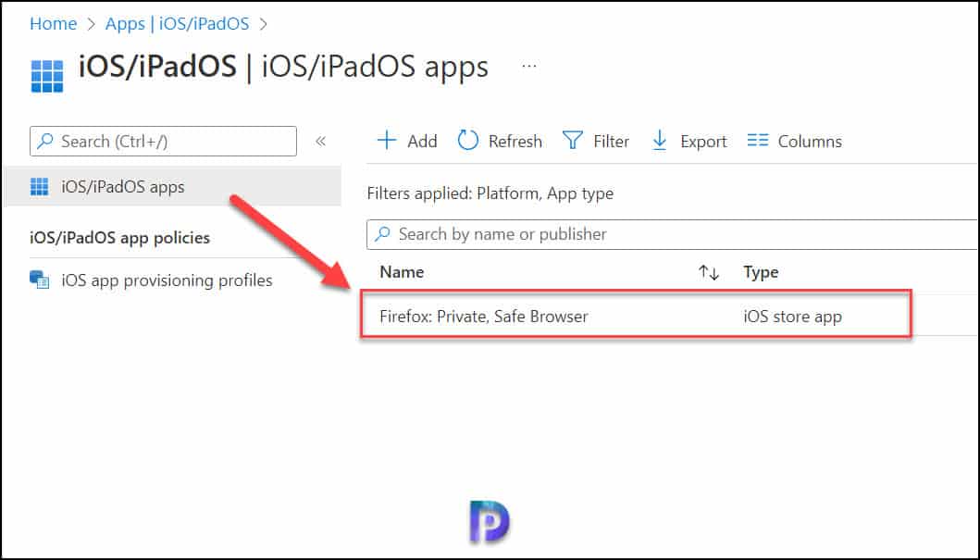Open Apps | iOS/iPadOS breadcrumb
This screenshot has width=980, height=560.
click(x=177, y=24)
